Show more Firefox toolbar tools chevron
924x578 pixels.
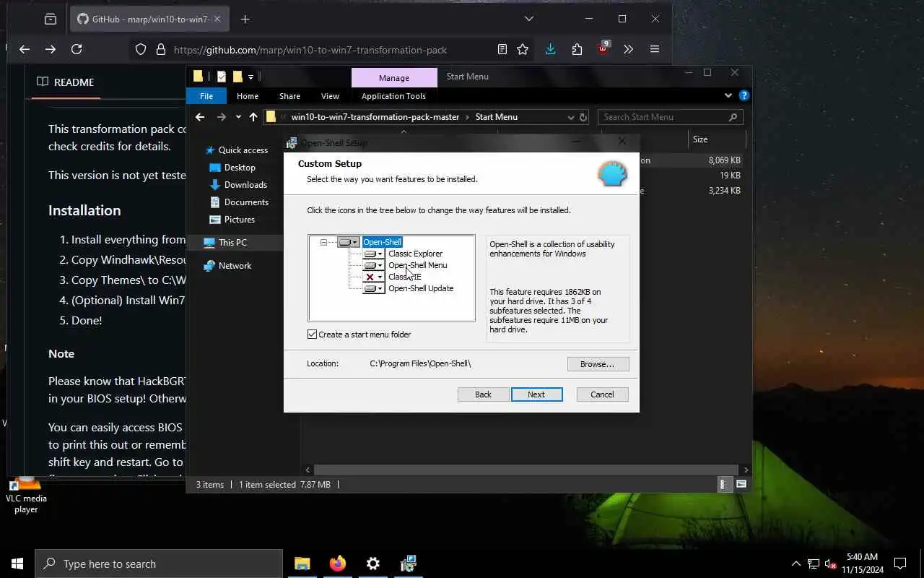pyautogui.click(x=628, y=49)
